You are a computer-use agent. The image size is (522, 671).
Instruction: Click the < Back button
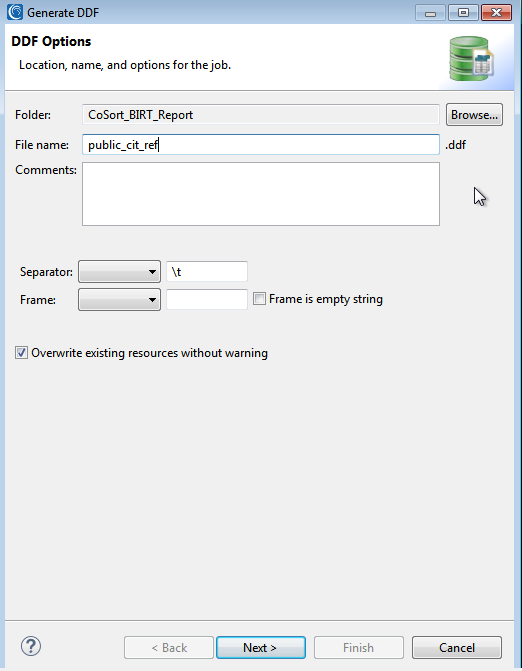click(x=169, y=647)
